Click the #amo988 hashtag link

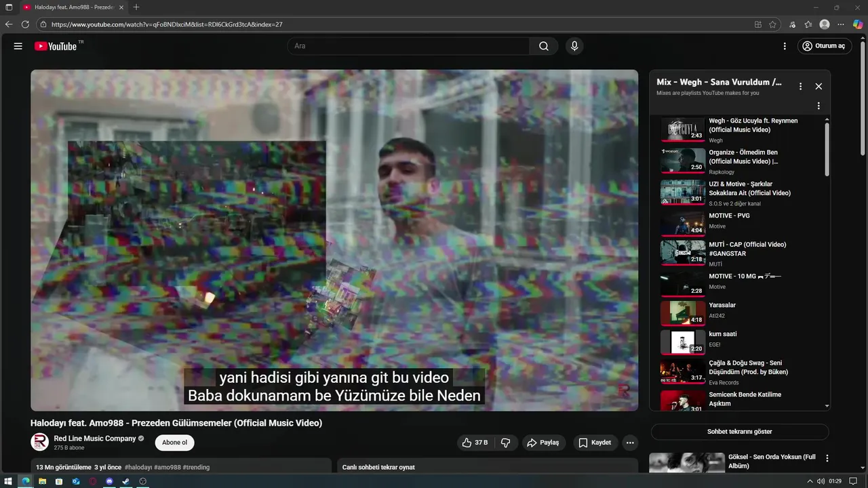tap(167, 467)
